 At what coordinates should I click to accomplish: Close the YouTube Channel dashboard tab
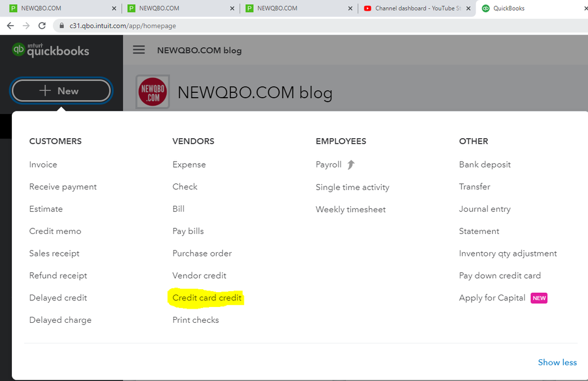pyautogui.click(x=469, y=8)
